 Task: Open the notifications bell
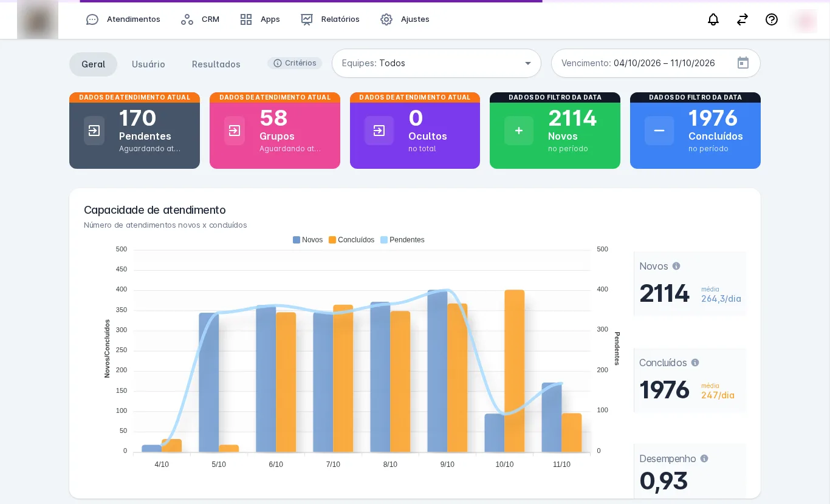(713, 19)
